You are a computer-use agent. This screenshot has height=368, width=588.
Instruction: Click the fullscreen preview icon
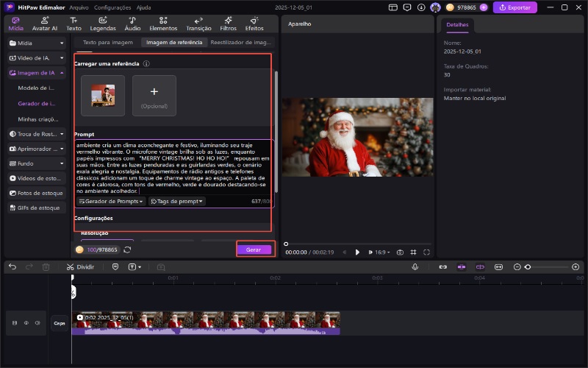429,252
